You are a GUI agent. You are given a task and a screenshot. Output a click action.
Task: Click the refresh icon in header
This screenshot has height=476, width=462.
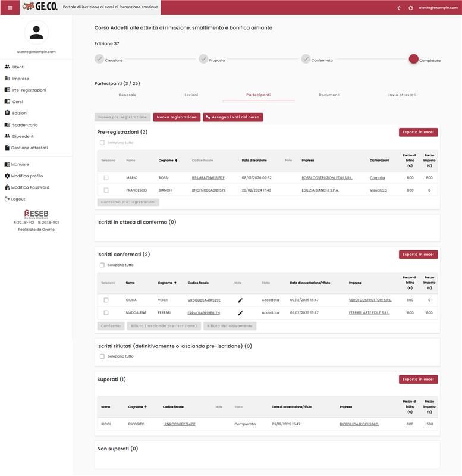pos(410,8)
